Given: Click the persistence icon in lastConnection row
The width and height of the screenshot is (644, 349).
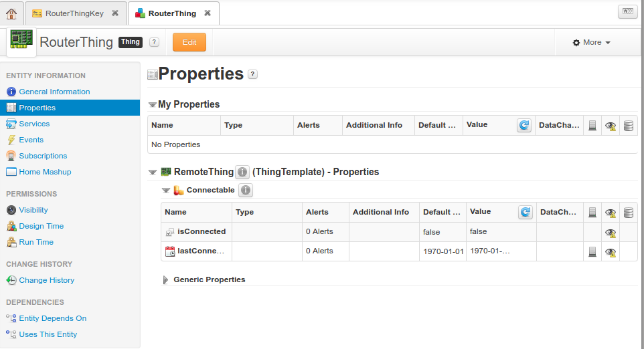Looking at the screenshot, I should [592, 252].
